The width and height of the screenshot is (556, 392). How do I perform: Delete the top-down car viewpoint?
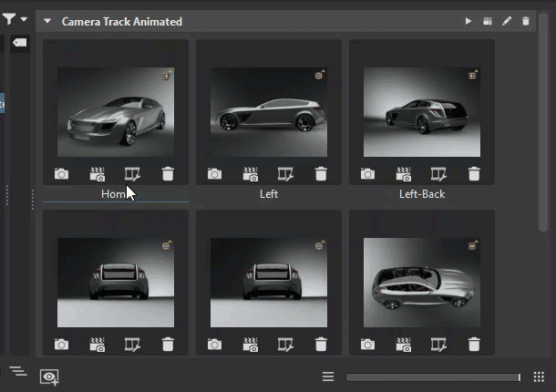pos(475,344)
